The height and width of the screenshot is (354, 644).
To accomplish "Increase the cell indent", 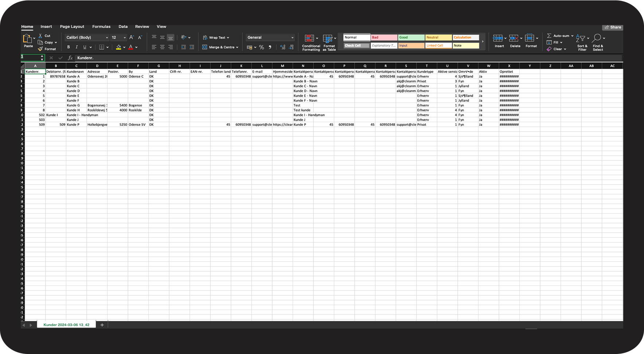I will point(192,47).
